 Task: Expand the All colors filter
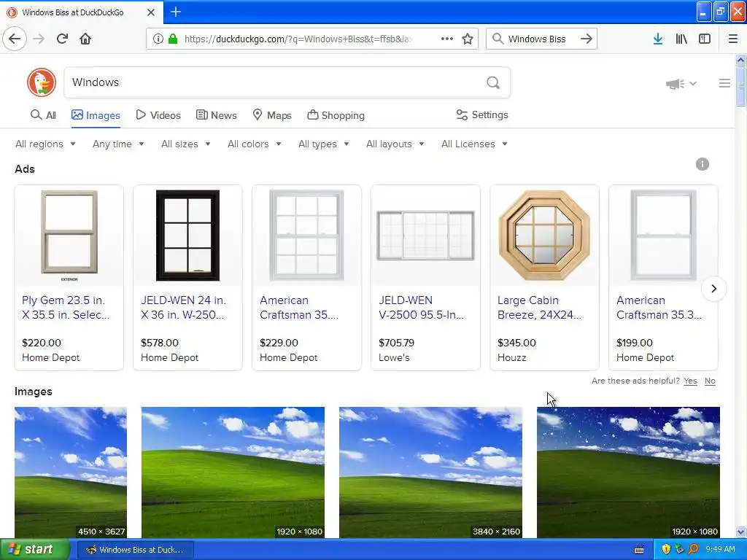click(x=255, y=144)
